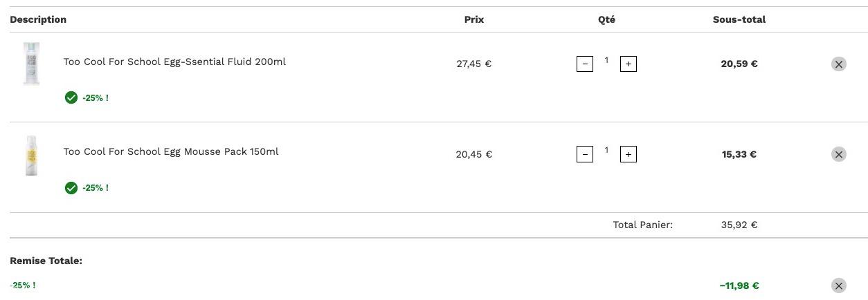Open Too Cool For School Egg-Ssential Fluid link

[x=174, y=62]
